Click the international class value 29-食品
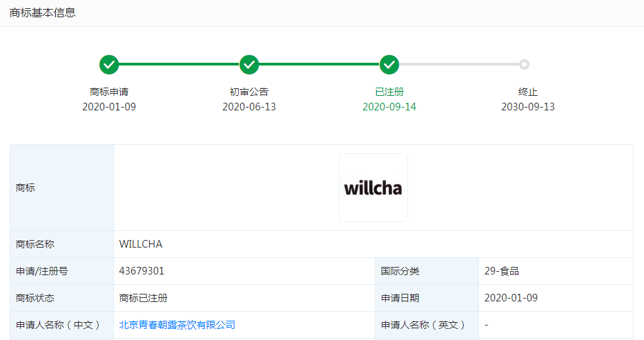 [502, 271]
